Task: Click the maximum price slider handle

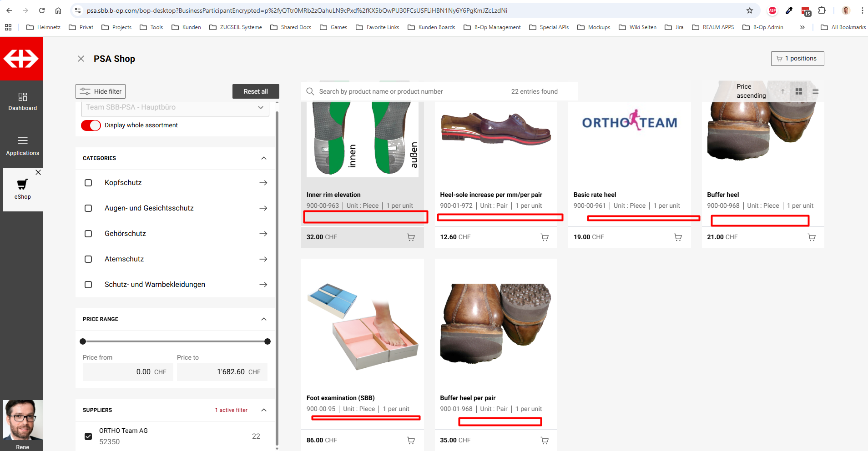Action: point(267,341)
